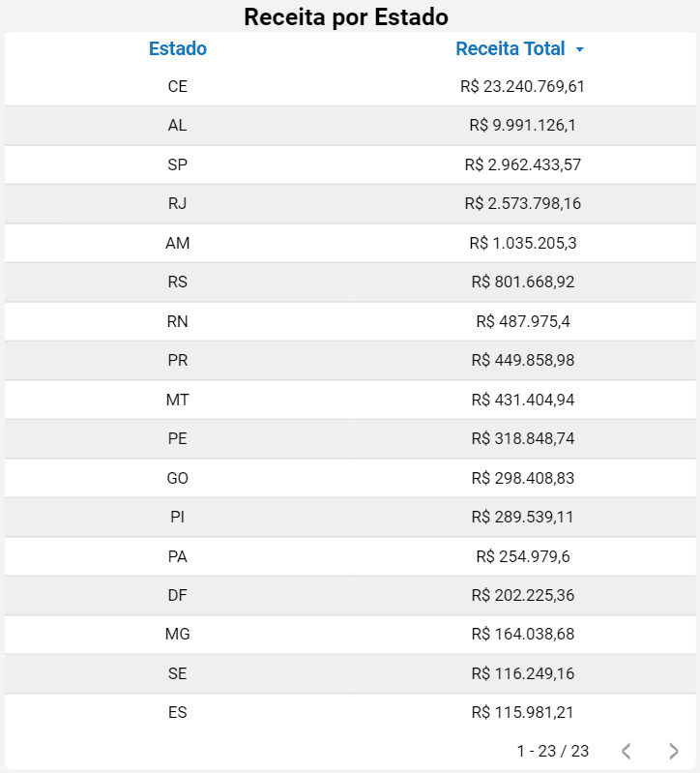Select the MG state cell
Viewport: 700px width, 773px height.
point(178,634)
